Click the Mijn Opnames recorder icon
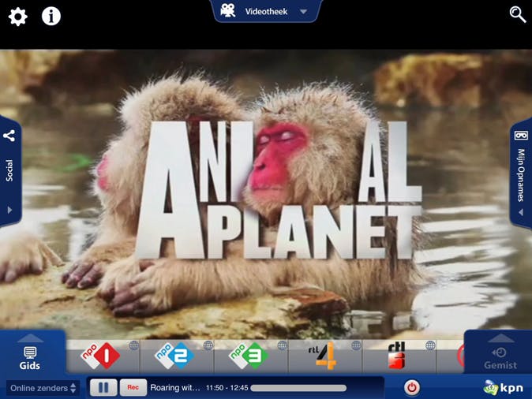Screen dimensions: 532x399 tap(521, 136)
